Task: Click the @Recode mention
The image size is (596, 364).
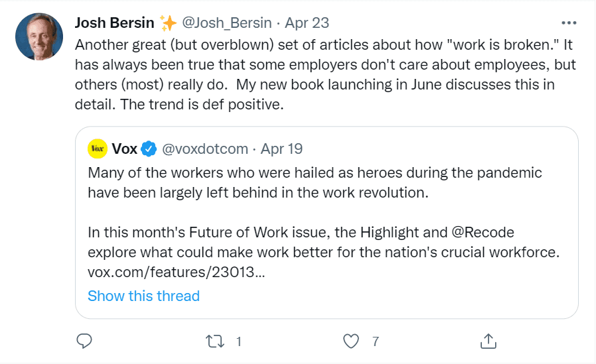Action: click(481, 233)
